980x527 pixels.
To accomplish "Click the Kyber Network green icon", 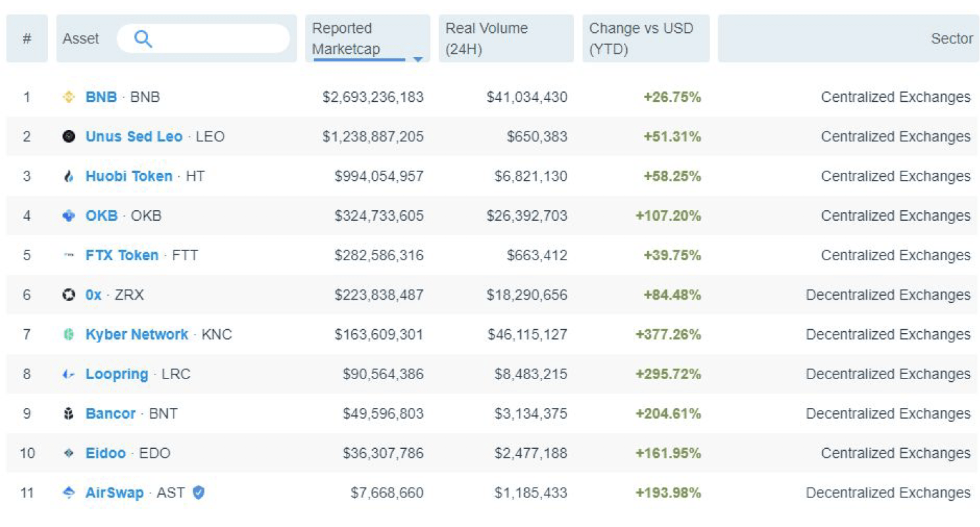I will point(68,334).
